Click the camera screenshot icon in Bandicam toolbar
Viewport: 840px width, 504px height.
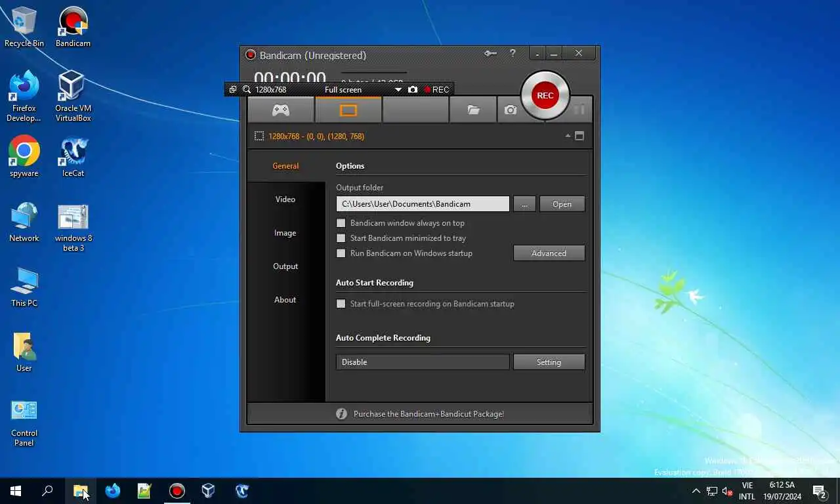(511, 110)
